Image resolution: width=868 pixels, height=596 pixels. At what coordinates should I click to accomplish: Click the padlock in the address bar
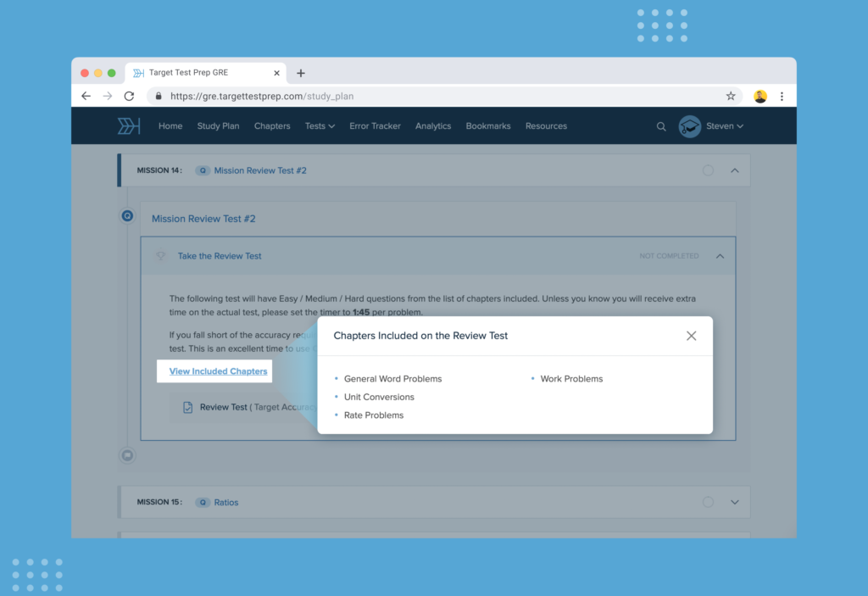pyautogui.click(x=158, y=96)
